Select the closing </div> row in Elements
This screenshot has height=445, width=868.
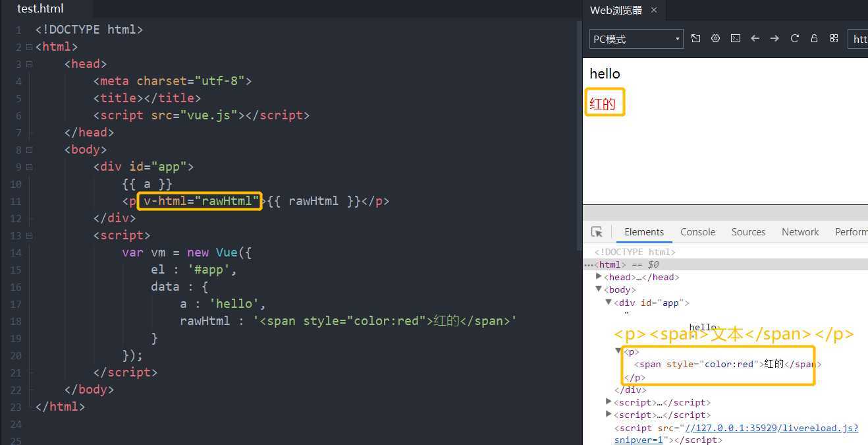630,390
